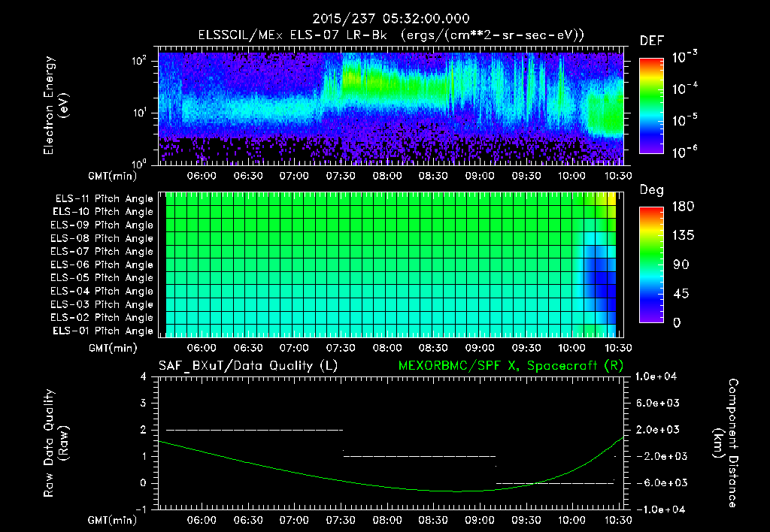This screenshot has height=532, width=770.
Task: Click 'ELS-02 Pitch Angle' row label
Action: point(102,318)
